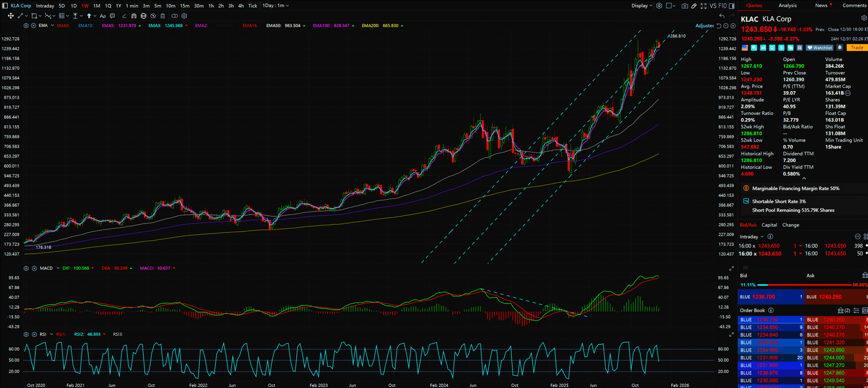The image size is (868, 388).
Task: Expand the 1Day : 1m interval dropdown
Action: [x=276, y=6]
